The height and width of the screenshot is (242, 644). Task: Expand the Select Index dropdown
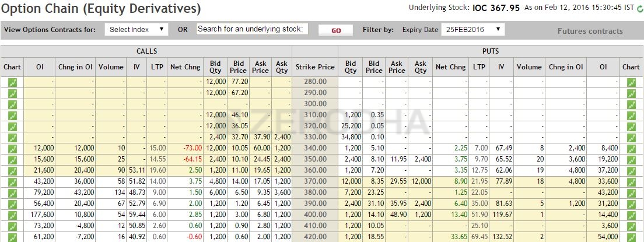(x=136, y=30)
